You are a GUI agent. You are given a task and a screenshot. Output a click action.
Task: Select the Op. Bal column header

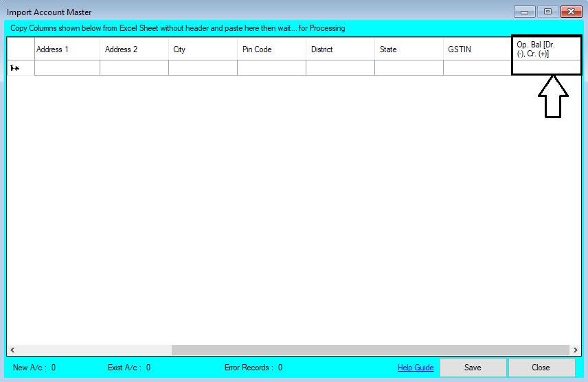coord(546,49)
